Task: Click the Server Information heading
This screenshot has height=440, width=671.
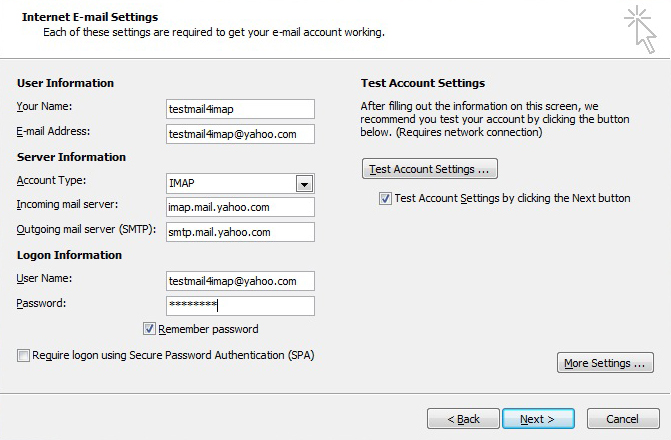Action: pyautogui.click(x=71, y=157)
